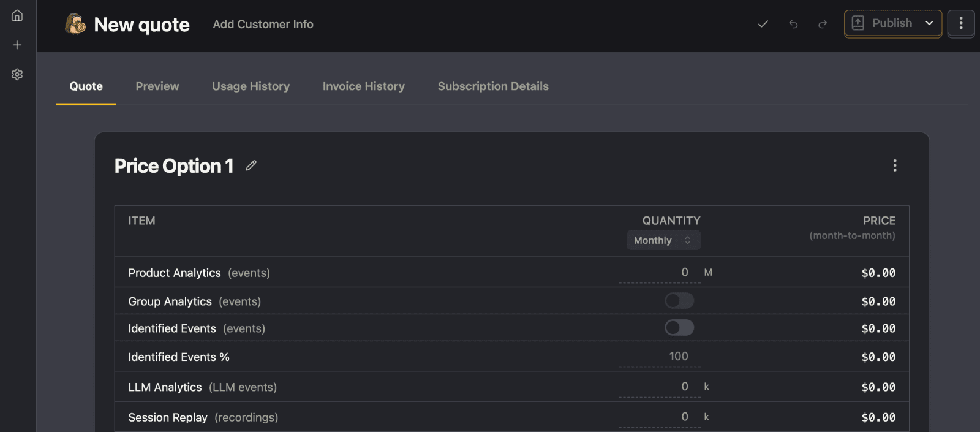The height and width of the screenshot is (432, 980).
Task: Click the Price Option 1 heading
Action: coord(174,166)
